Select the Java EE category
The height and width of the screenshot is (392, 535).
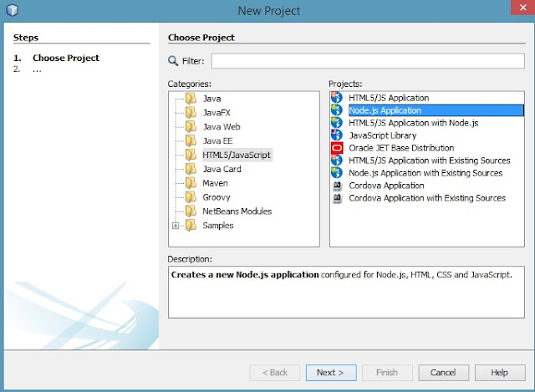coord(217,141)
